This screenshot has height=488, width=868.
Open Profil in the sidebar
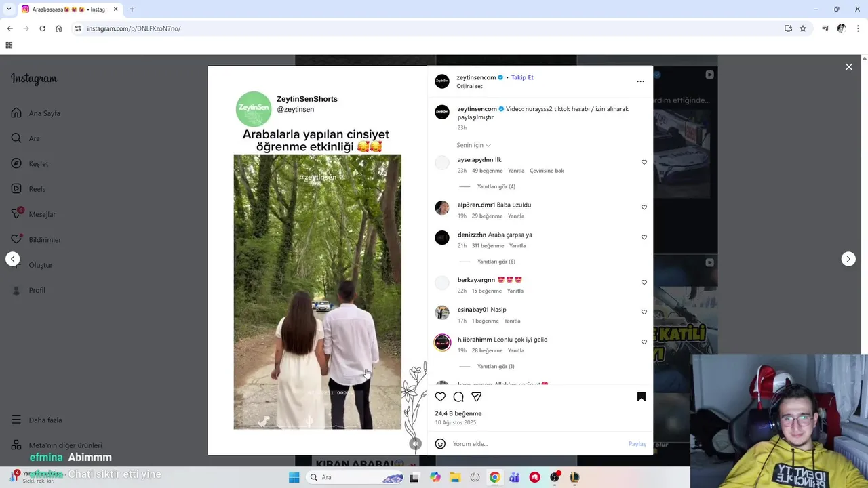(x=28, y=290)
